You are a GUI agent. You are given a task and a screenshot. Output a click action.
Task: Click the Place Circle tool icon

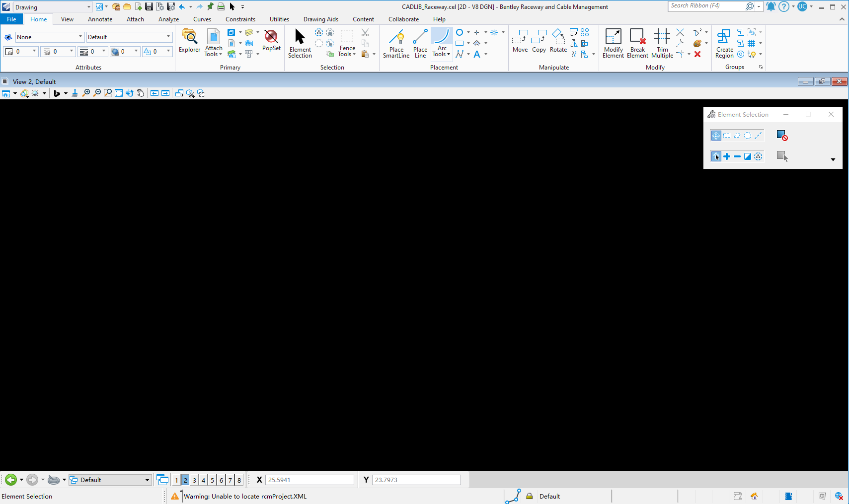460,32
